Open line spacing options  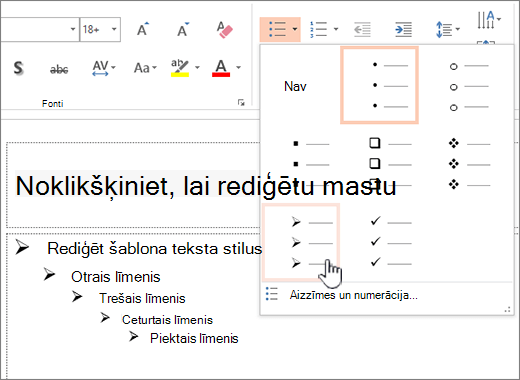(x=448, y=29)
